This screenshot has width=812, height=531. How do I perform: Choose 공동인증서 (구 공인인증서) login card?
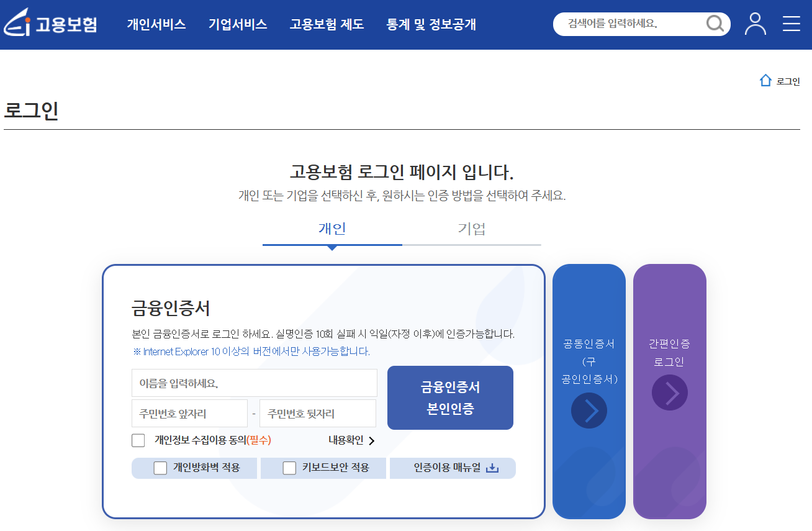point(589,391)
